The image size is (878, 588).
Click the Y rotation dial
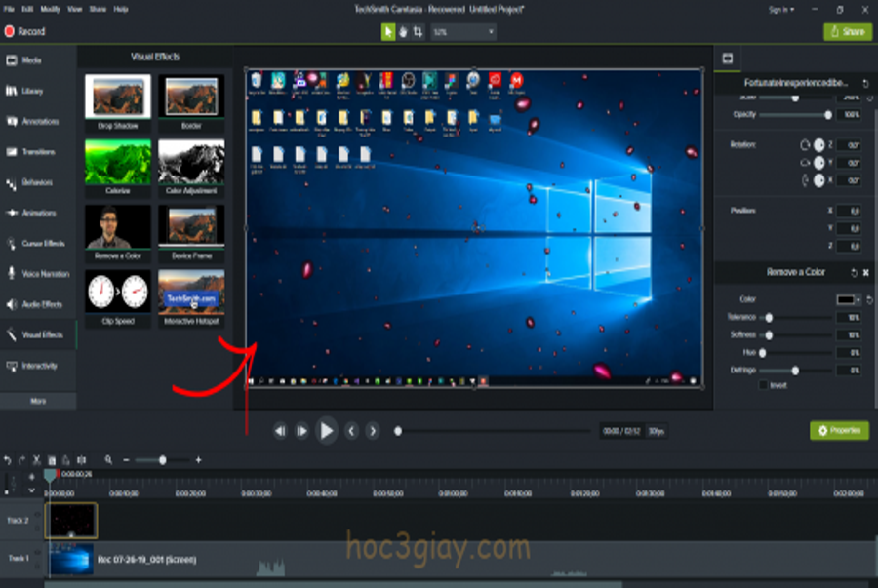pos(818,163)
